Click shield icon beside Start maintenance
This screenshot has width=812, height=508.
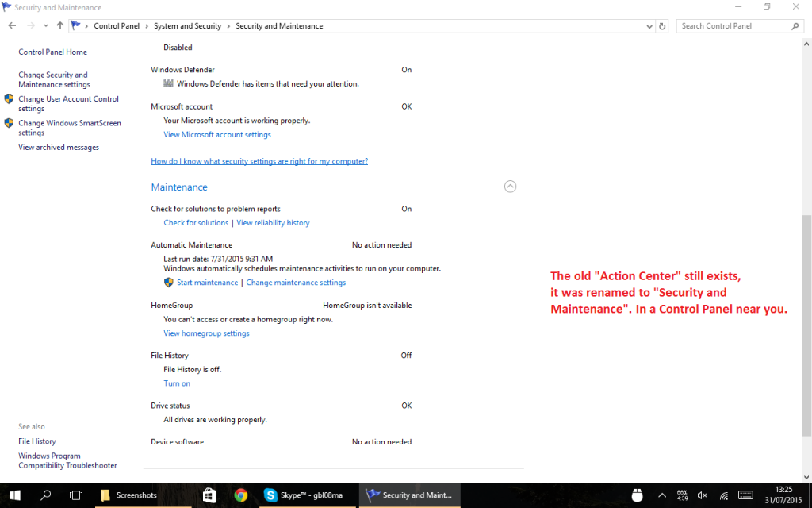pyautogui.click(x=168, y=283)
